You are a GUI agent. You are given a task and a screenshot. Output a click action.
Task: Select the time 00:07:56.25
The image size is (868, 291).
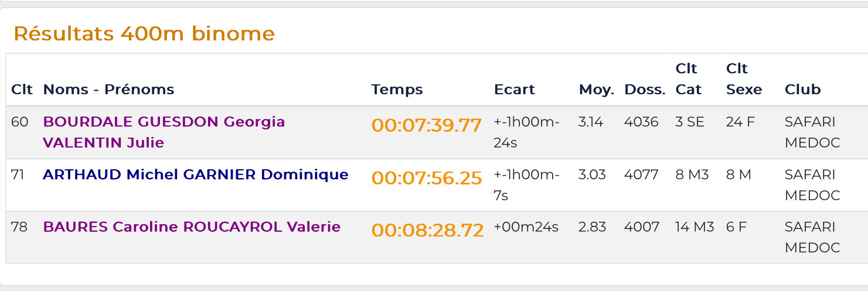pos(427,177)
